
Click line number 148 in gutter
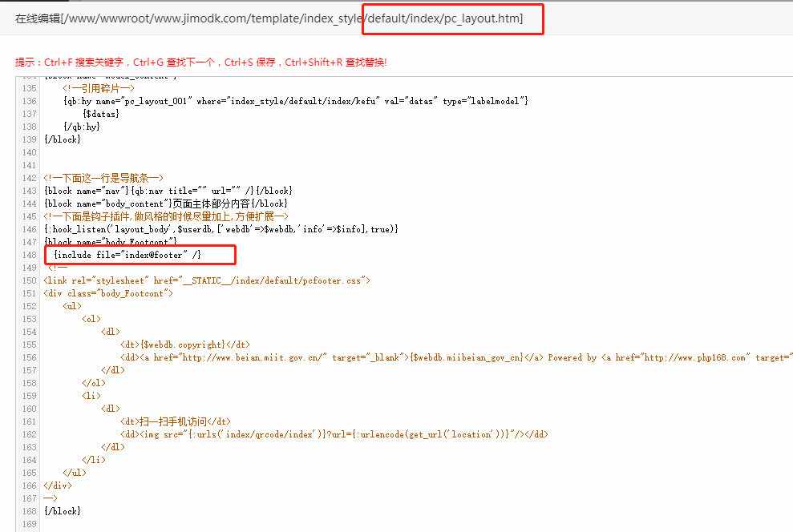point(29,255)
